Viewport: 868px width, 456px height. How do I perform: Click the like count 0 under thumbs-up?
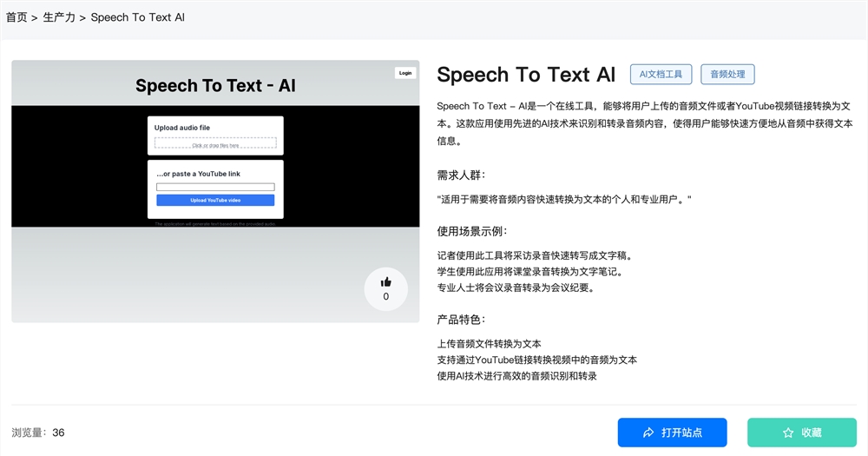tap(386, 296)
